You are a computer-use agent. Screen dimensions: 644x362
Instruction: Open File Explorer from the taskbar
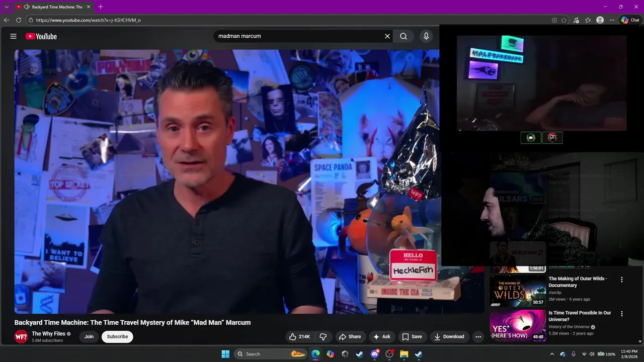pos(404,354)
